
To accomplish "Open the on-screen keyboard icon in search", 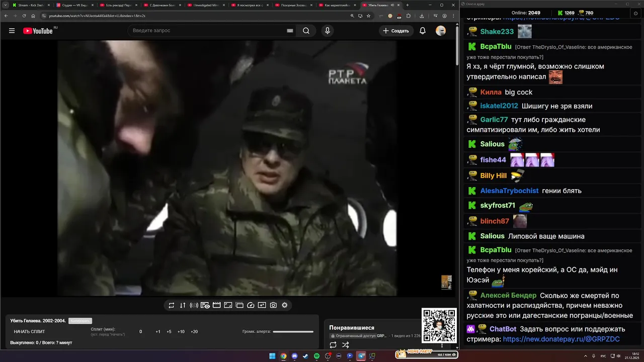I will [x=290, y=31].
